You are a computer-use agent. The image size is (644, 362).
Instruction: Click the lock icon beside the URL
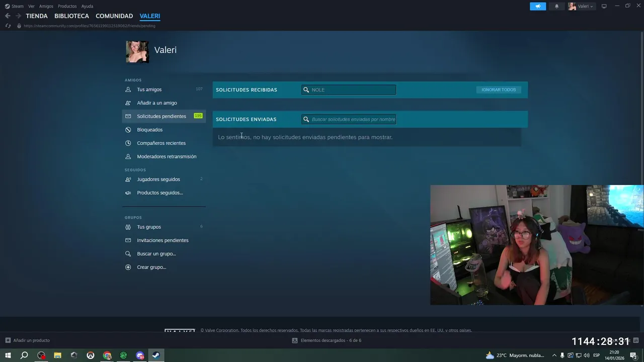point(19,26)
